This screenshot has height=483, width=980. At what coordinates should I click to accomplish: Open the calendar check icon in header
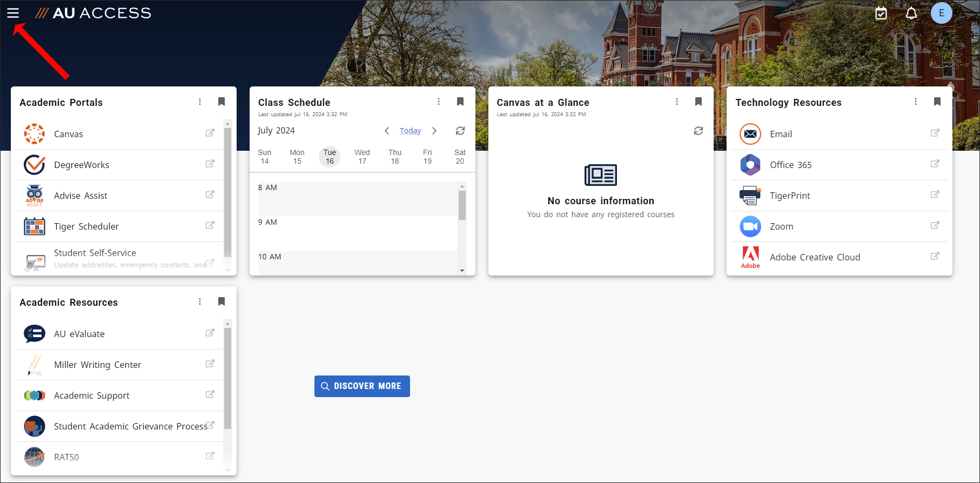click(x=881, y=13)
